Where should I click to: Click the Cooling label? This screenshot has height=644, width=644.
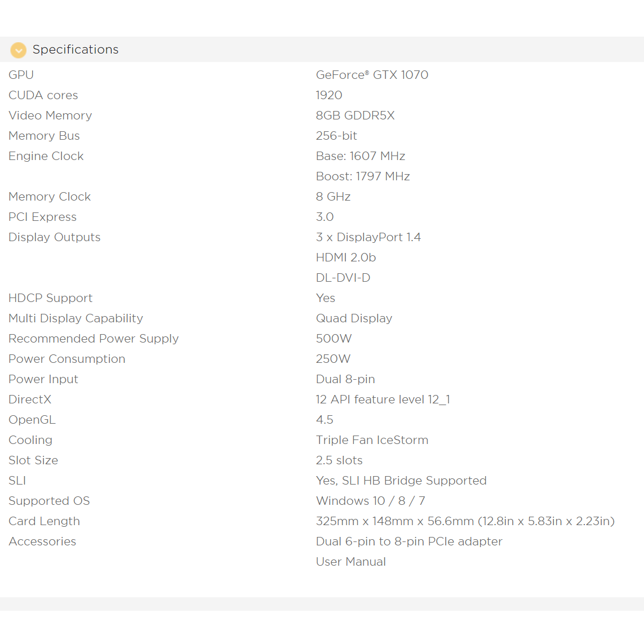click(x=30, y=440)
